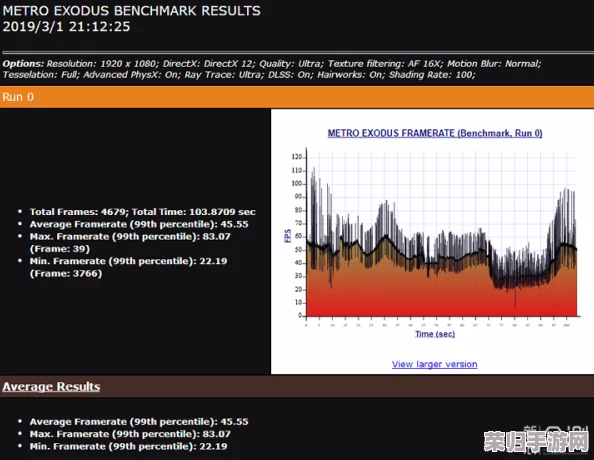Click the FPS vertical axis label
Screen dimensions: 594x460
tap(288, 236)
